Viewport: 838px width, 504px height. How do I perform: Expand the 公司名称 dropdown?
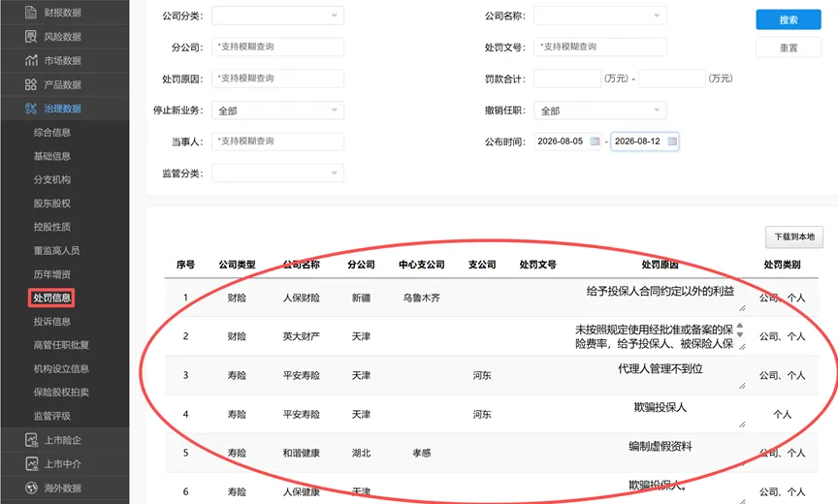coord(599,16)
